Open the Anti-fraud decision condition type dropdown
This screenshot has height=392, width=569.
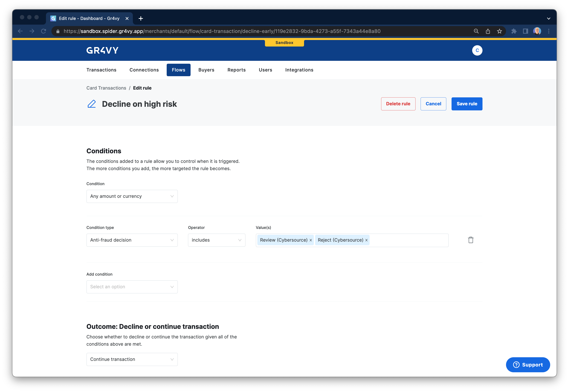(132, 240)
